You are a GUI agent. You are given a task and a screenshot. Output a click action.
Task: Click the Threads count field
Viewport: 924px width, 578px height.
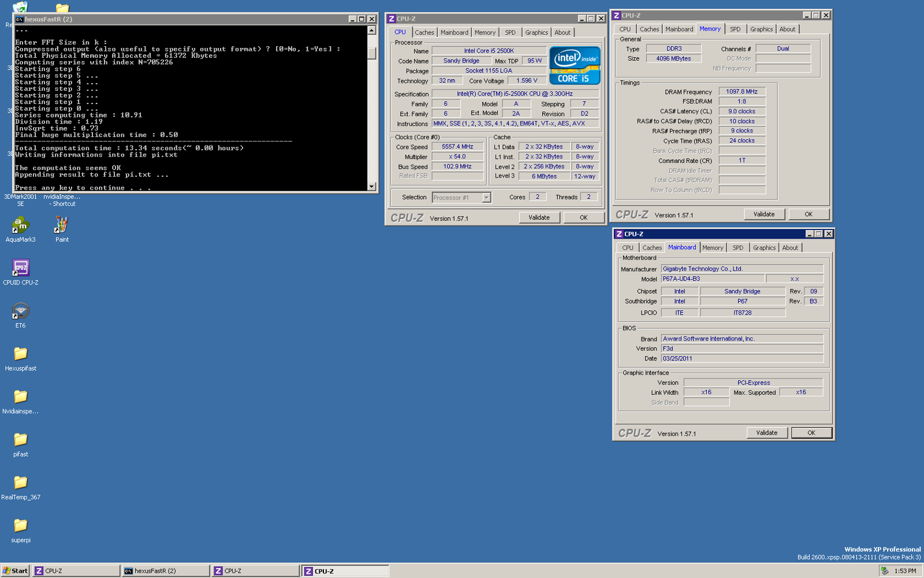589,197
